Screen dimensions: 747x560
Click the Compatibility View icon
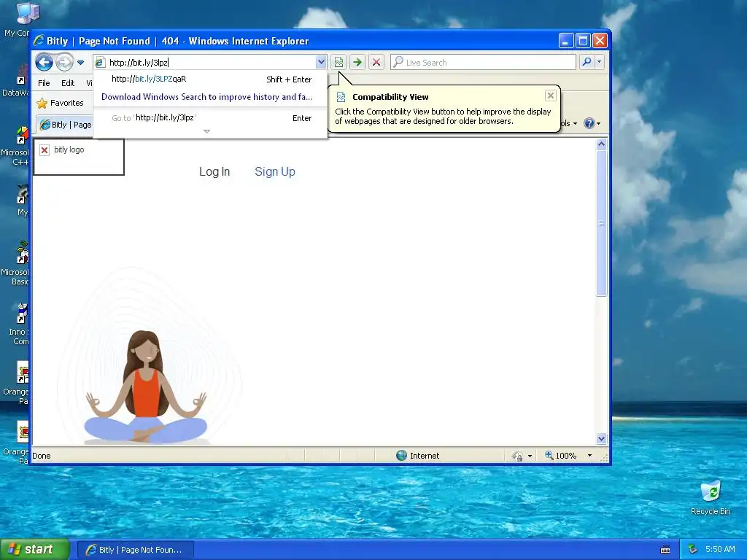tap(338, 63)
